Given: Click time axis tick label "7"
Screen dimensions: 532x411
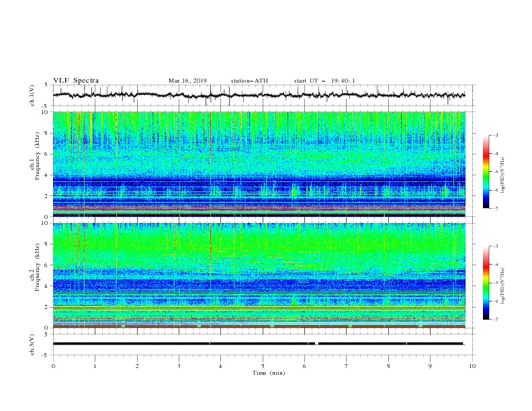Looking at the screenshot, I should (x=347, y=366).
